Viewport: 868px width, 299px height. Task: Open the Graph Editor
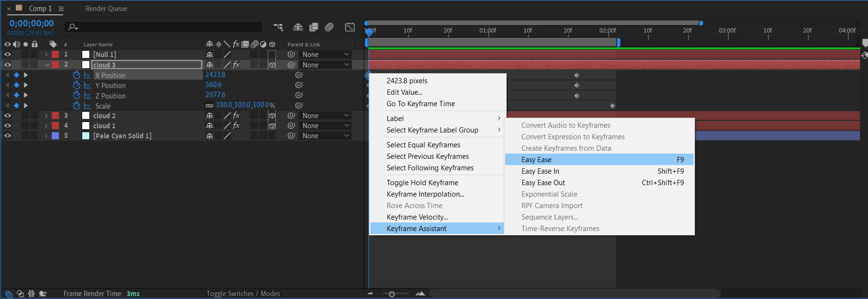[350, 27]
